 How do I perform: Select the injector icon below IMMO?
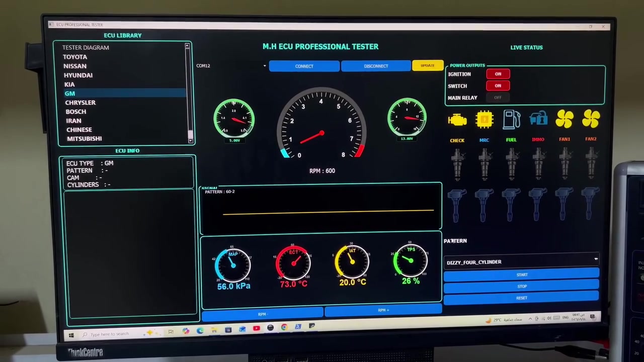point(538,163)
